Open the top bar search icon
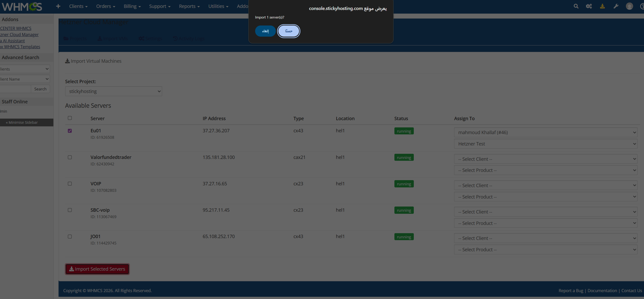644x299 pixels. click(x=576, y=6)
